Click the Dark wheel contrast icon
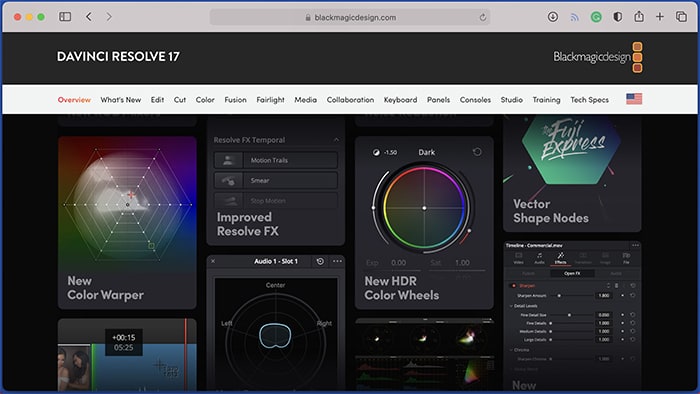Viewport: 700px width, 394px height. (376, 153)
